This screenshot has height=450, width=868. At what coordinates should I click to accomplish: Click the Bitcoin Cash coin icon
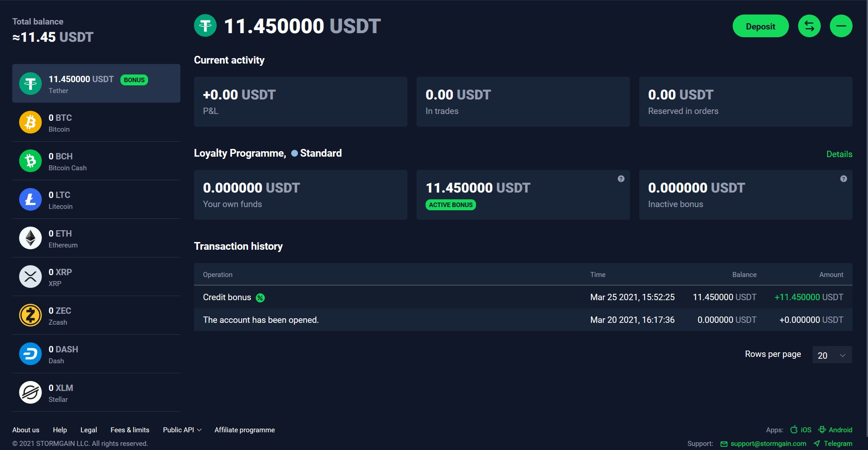click(x=30, y=161)
